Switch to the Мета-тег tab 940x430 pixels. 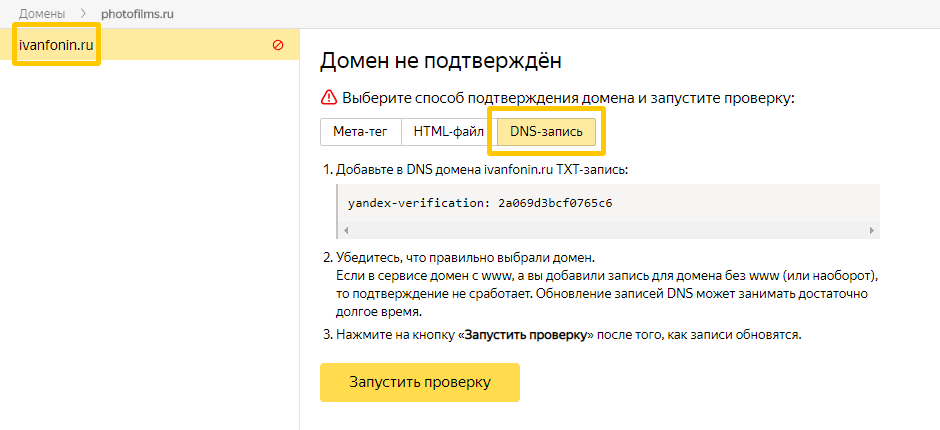pyautogui.click(x=360, y=132)
